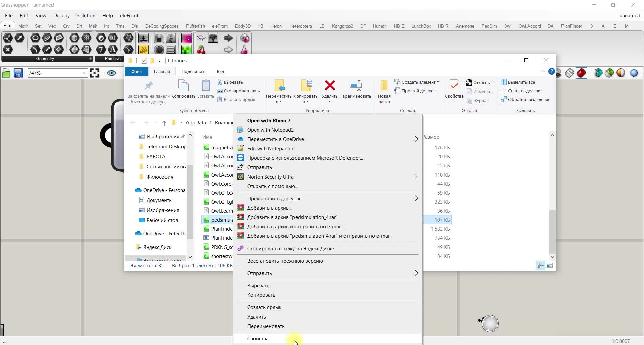Select the Text 'A' primitive parameter
644x345 pixels.
pyautogui.click(x=113, y=50)
